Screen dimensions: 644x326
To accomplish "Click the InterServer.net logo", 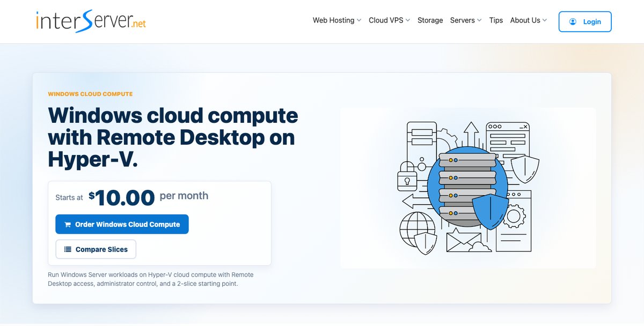I will point(91,21).
